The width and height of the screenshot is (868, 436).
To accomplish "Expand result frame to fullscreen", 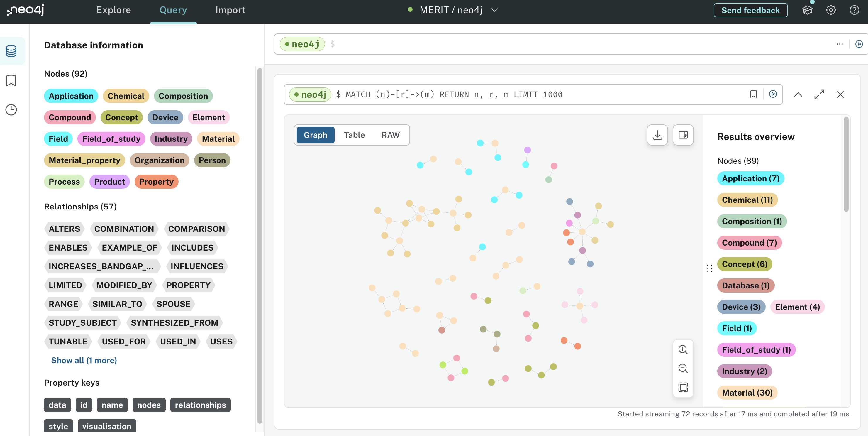I will click(819, 94).
